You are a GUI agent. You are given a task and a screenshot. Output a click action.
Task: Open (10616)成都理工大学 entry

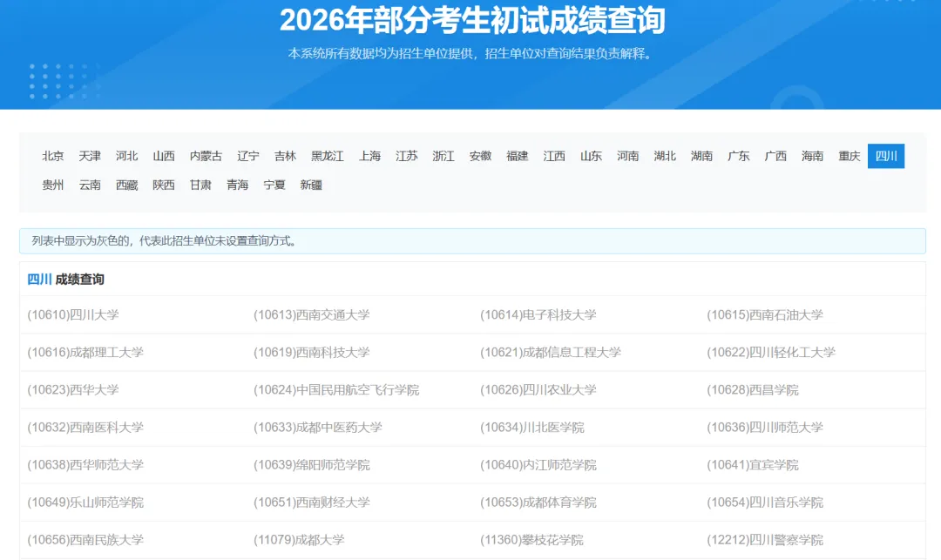pos(85,352)
